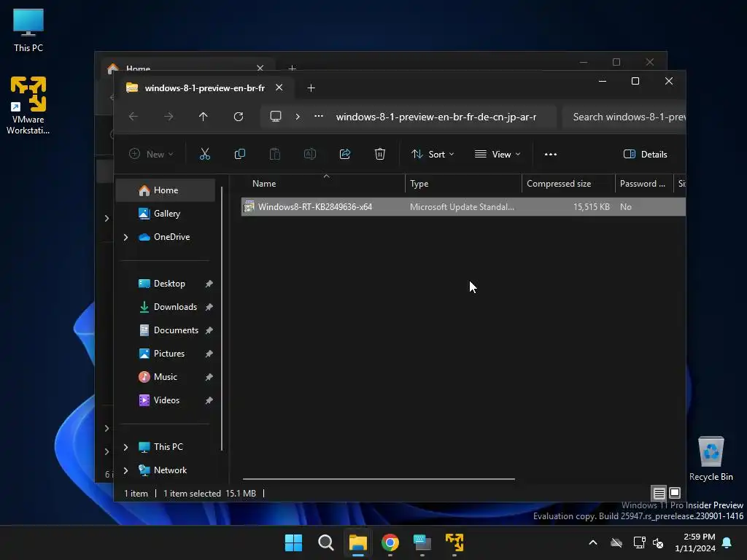The width and height of the screenshot is (747, 560).
Task: Open Gallery in navigation pane
Action: coord(166,214)
